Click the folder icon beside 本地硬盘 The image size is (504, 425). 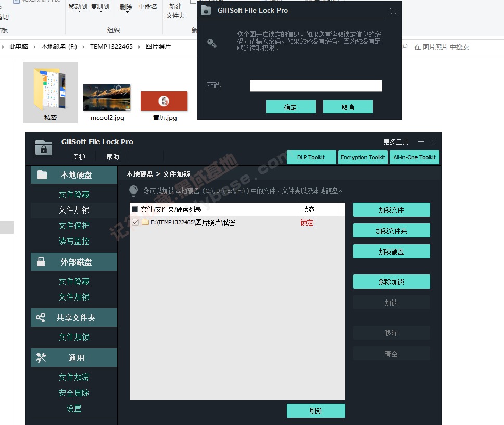42,174
